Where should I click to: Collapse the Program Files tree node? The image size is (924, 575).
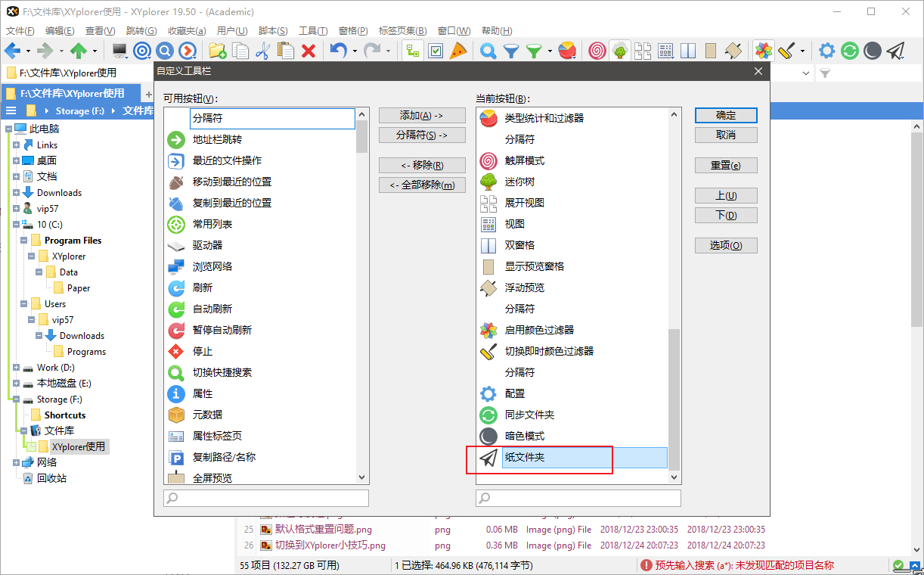coord(23,240)
